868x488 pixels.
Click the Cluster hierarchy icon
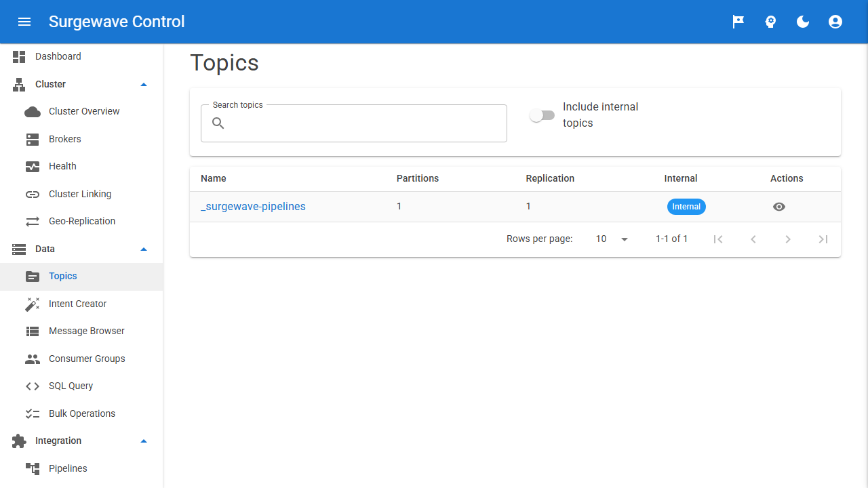pyautogui.click(x=19, y=85)
